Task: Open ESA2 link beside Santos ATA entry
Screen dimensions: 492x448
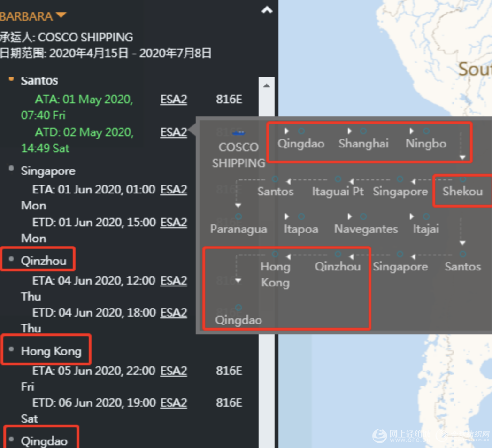Action: [174, 100]
